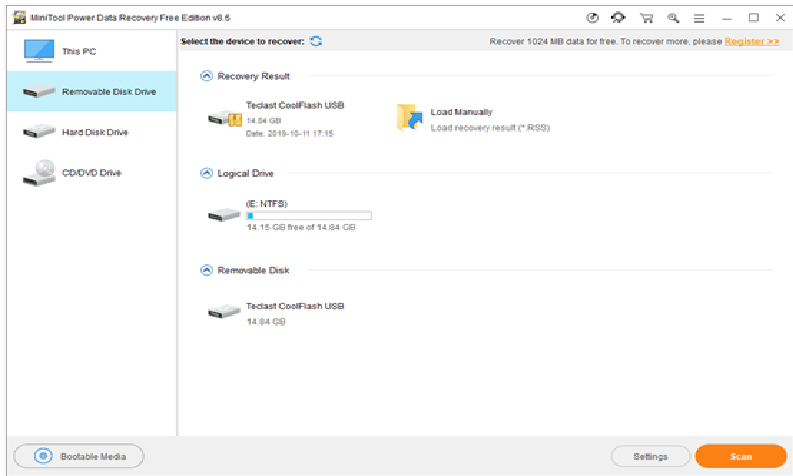Refresh the device list icon

click(x=316, y=41)
